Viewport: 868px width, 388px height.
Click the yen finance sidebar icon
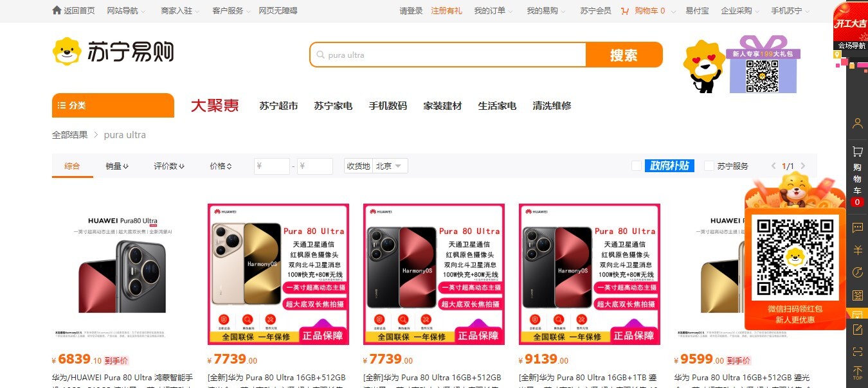click(x=857, y=250)
